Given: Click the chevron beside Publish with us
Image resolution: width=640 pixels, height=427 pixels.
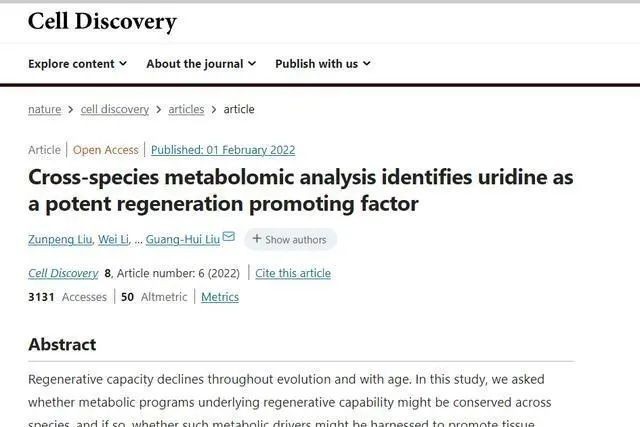Looking at the screenshot, I should coord(367,64).
